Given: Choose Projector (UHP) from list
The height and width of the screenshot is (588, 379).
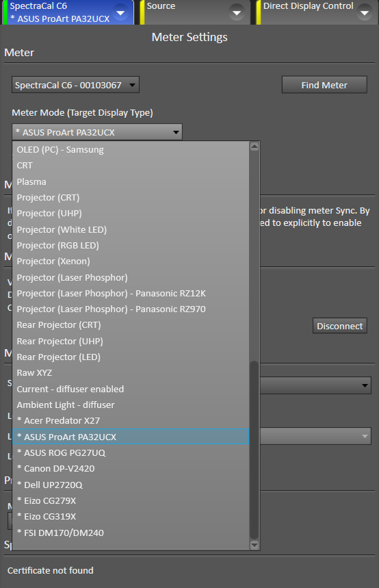Looking at the screenshot, I should click(x=131, y=213).
